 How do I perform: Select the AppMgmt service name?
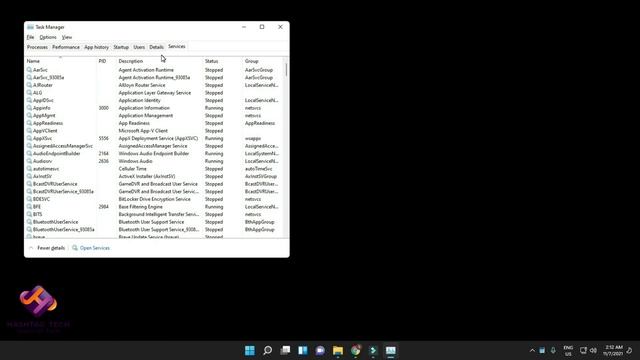tap(44, 116)
